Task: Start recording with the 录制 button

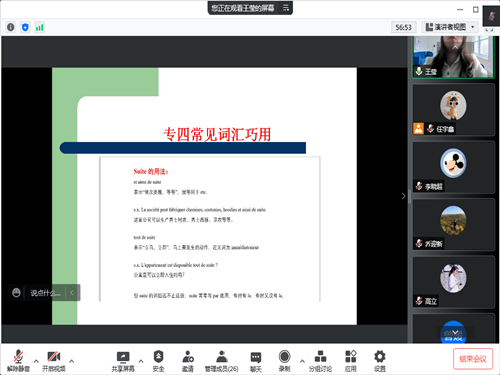Action: pyautogui.click(x=284, y=360)
